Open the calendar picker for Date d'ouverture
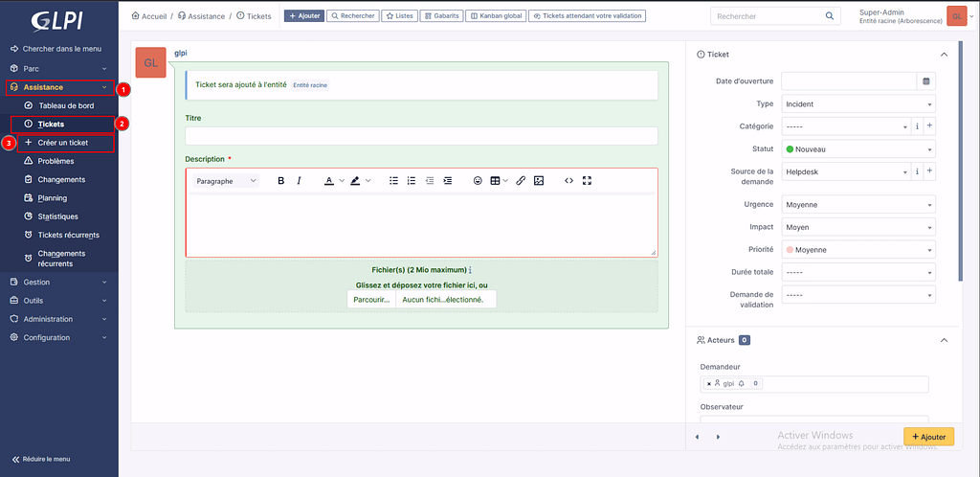Viewport: 980px width, 477px height. coord(925,81)
